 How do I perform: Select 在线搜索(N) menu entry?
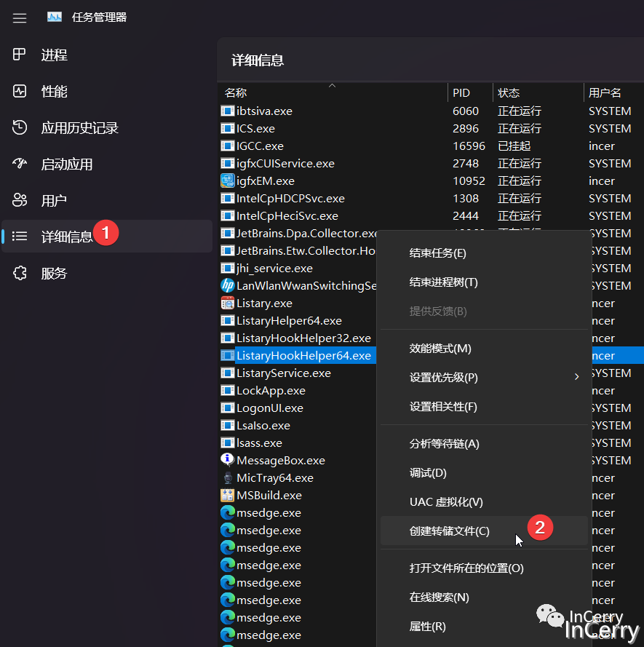tap(483, 597)
